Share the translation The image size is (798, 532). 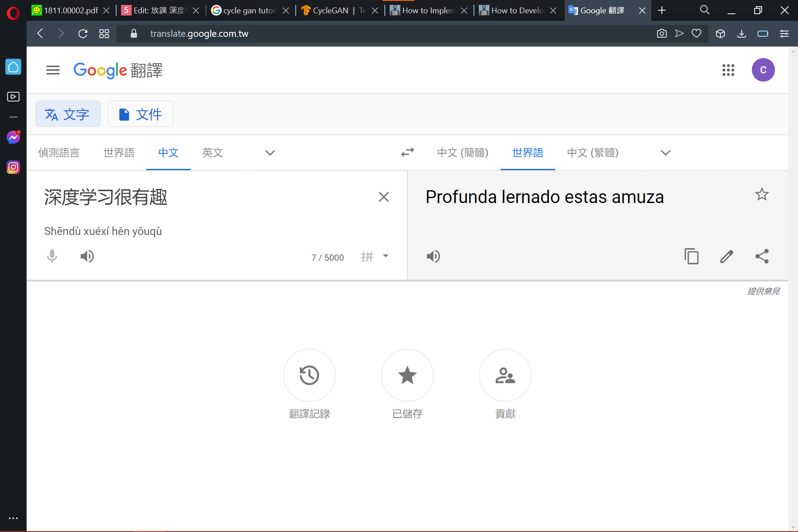[x=762, y=256]
